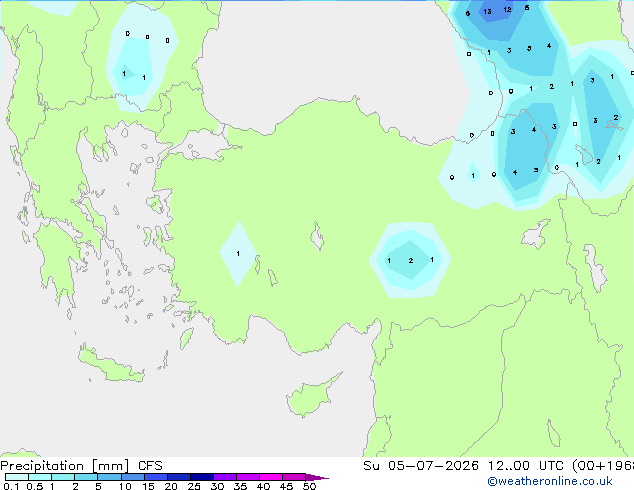The height and width of the screenshot is (490, 634).
Task: Click the 10 legend scale label
Action: point(125,486)
